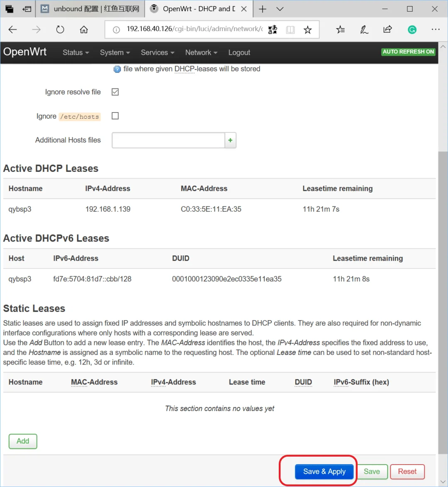The height and width of the screenshot is (487, 448).
Task: Open reading view book icon
Action: 290,29
